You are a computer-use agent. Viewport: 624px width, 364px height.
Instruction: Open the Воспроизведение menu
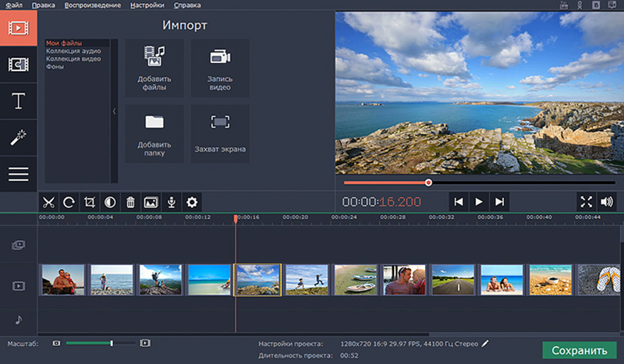tap(92, 5)
